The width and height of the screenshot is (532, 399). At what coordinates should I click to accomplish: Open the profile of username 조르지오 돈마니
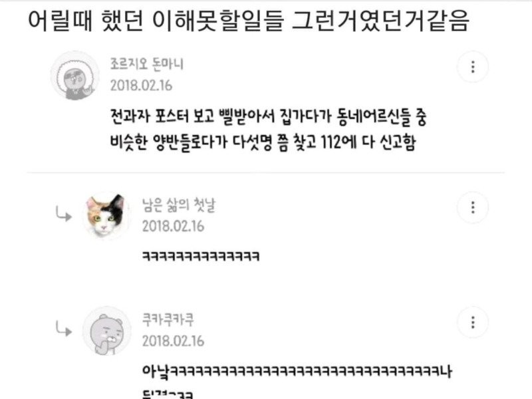point(146,64)
